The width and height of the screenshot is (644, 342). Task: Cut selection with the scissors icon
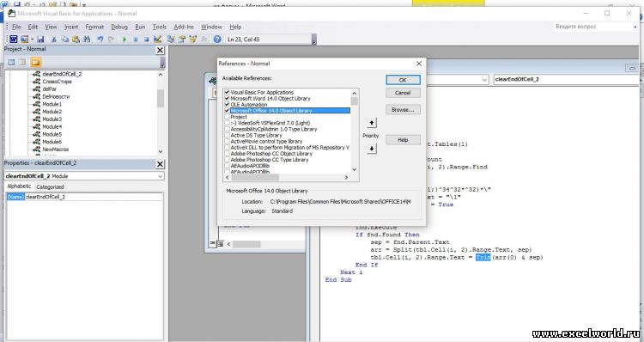(x=53, y=40)
